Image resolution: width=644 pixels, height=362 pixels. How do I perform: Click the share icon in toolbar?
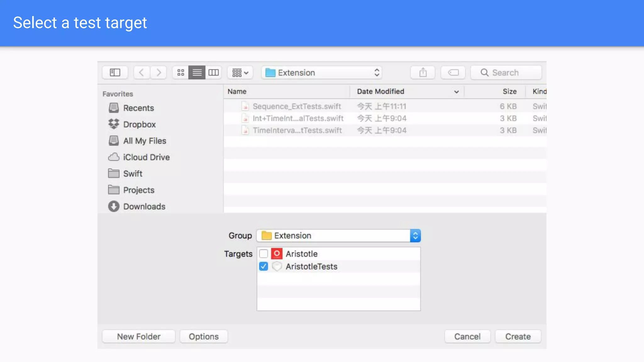coord(423,73)
